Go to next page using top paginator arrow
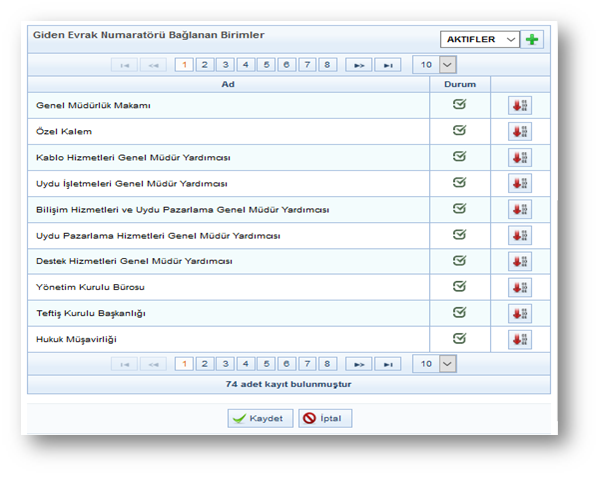Image resolution: width=600 pixels, height=477 pixels. tap(358, 65)
